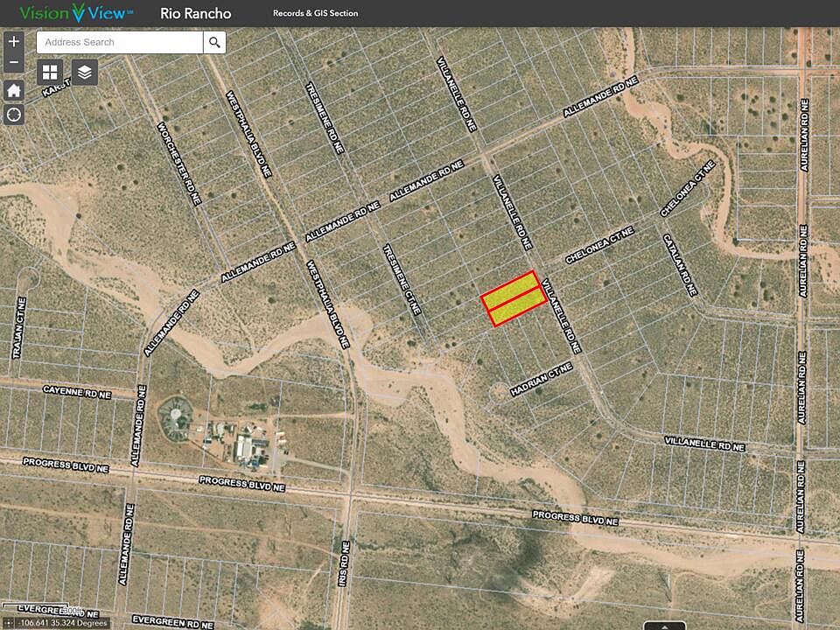Return to the default home extent
Viewport: 840px width, 630px height.
point(14,90)
